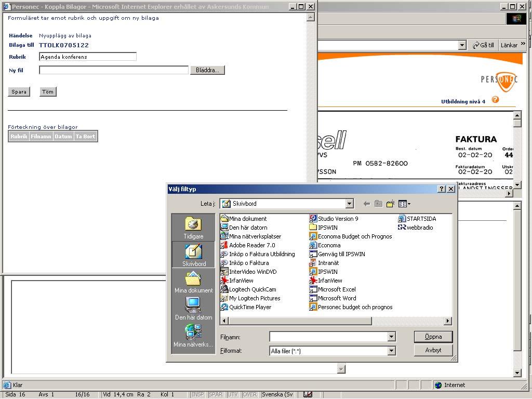Image resolution: width=532 pixels, height=399 pixels.
Task: Select Inköp o Faktura Utbildning shortcut
Action: pyautogui.click(x=258, y=254)
